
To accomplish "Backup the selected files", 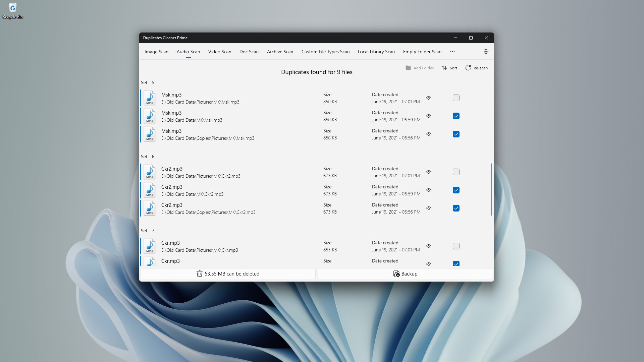I will (x=405, y=274).
